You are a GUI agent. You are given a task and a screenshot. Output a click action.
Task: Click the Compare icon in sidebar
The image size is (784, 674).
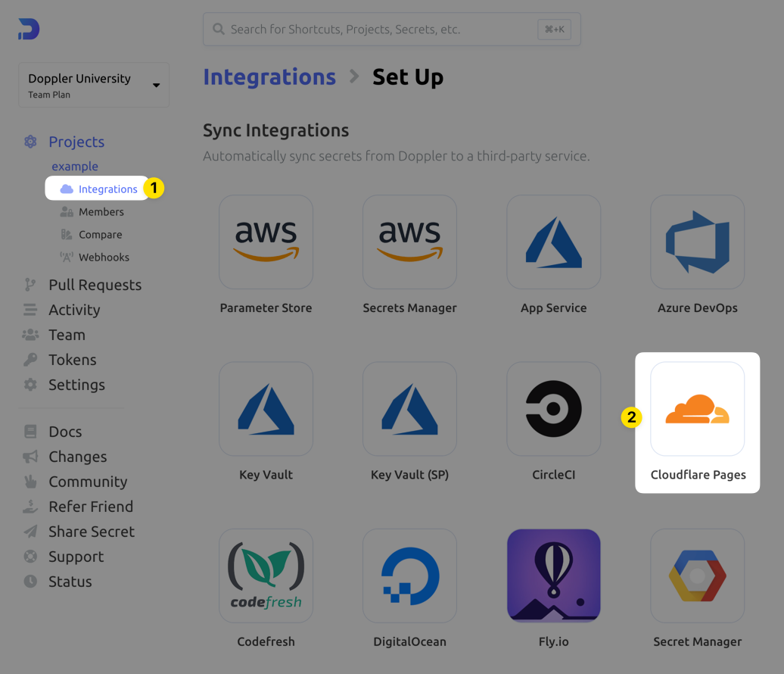click(x=67, y=234)
